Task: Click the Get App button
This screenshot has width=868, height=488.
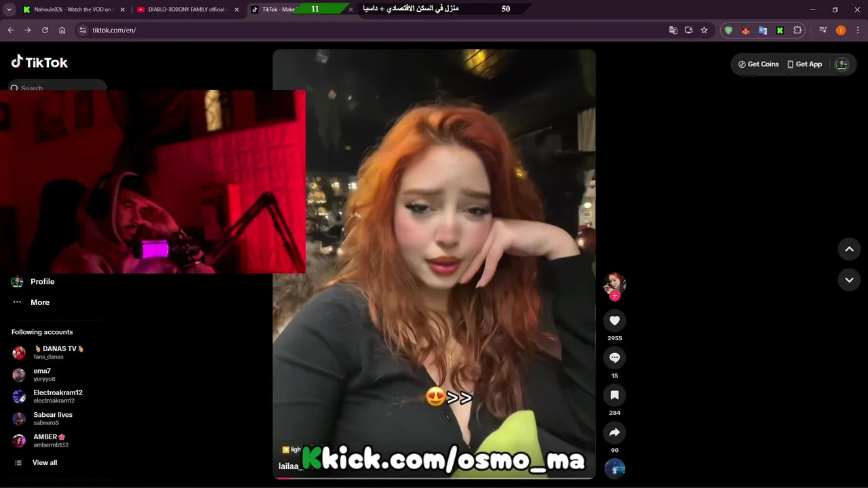Action: click(x=804, y=64)
